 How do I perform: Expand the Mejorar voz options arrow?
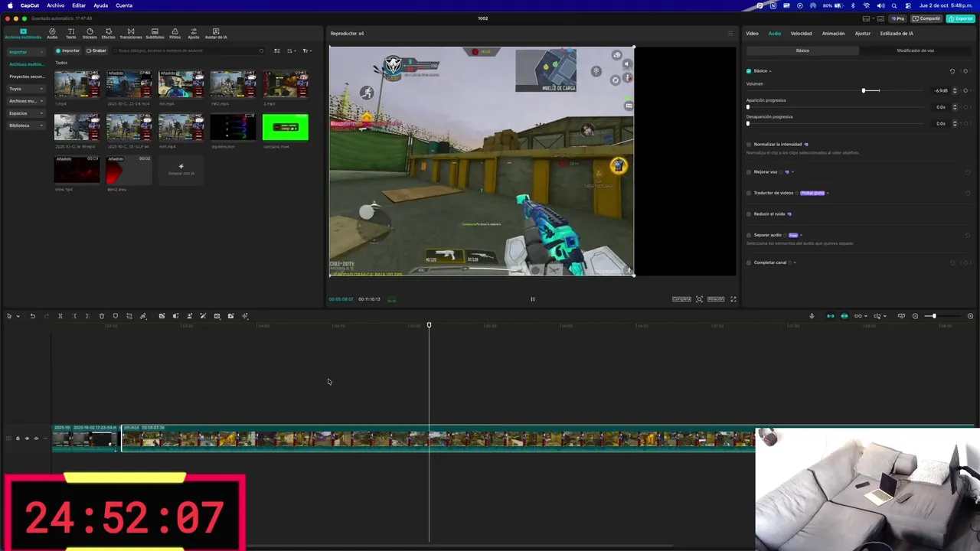792,172
